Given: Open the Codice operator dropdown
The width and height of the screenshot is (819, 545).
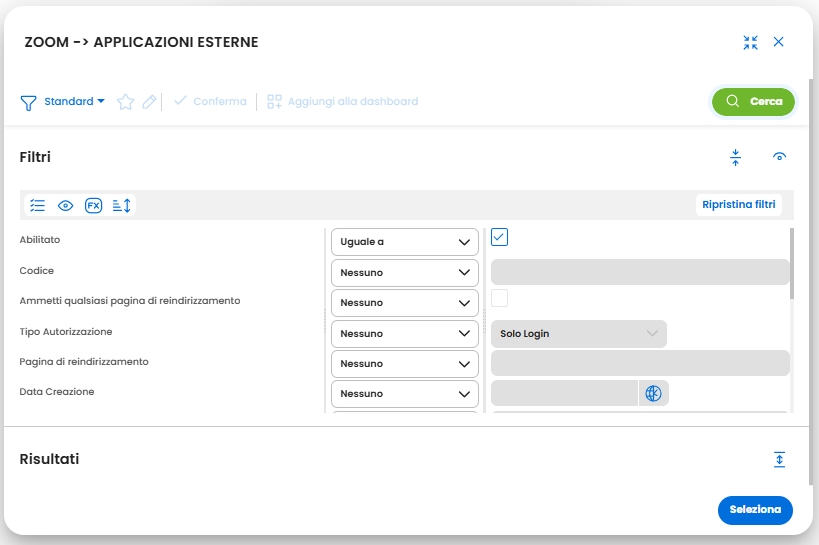Looking at the screenshot, I should click(405, 272).
